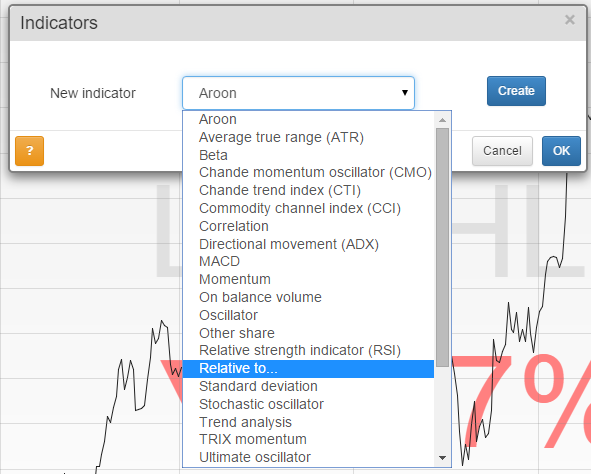The width and height of the screenshot is (591, 474).
Task: Choose MACD in the indicator list
Action: [308, 261]
